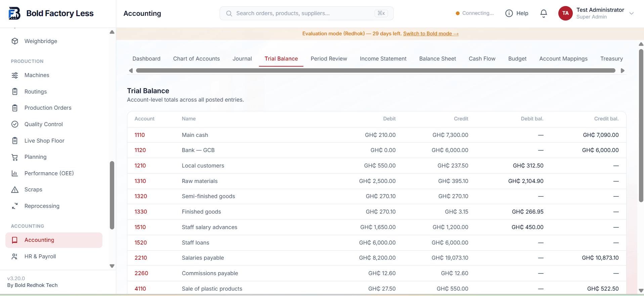Image resolution: width=644 pixels, height=296 pixels.
Task: Click the Production Orders clipboard icon
Action: tap(15, 108)
